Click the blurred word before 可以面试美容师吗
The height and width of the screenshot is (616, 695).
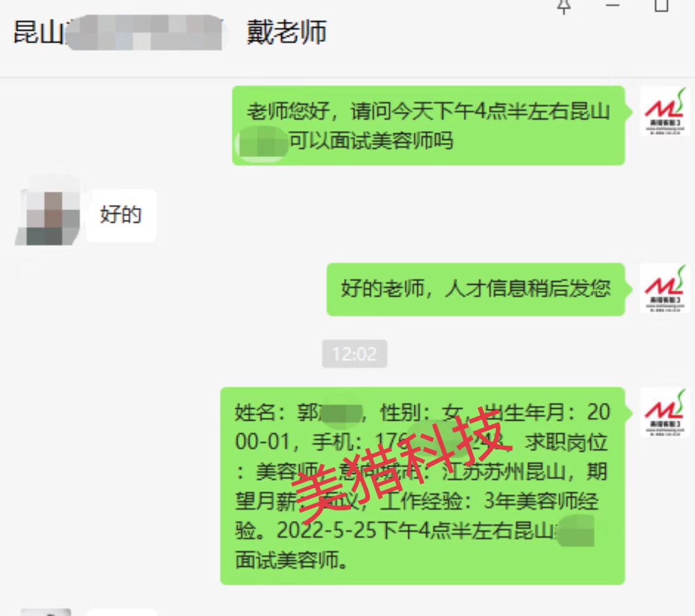point(261,142)
